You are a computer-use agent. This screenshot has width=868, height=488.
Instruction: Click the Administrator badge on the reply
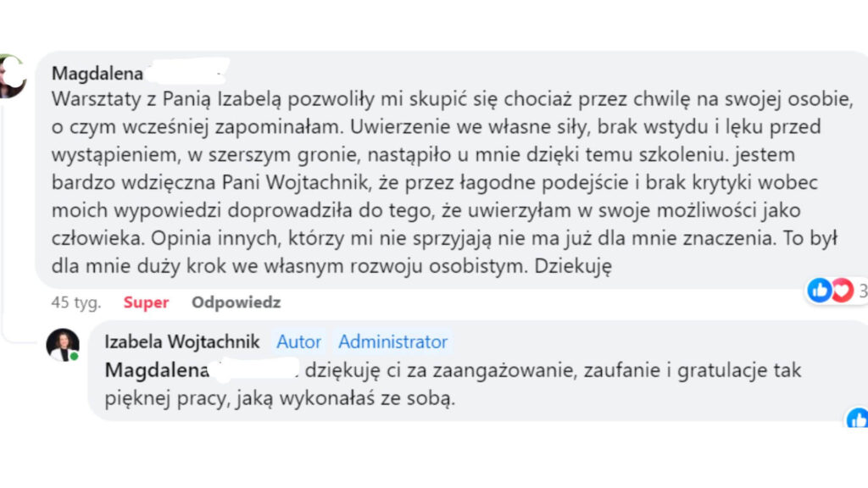click(392, 341)
